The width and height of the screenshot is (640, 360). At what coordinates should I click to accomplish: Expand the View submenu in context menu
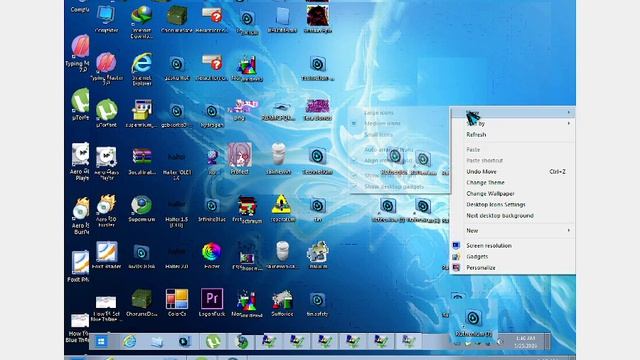pos(513,112)
